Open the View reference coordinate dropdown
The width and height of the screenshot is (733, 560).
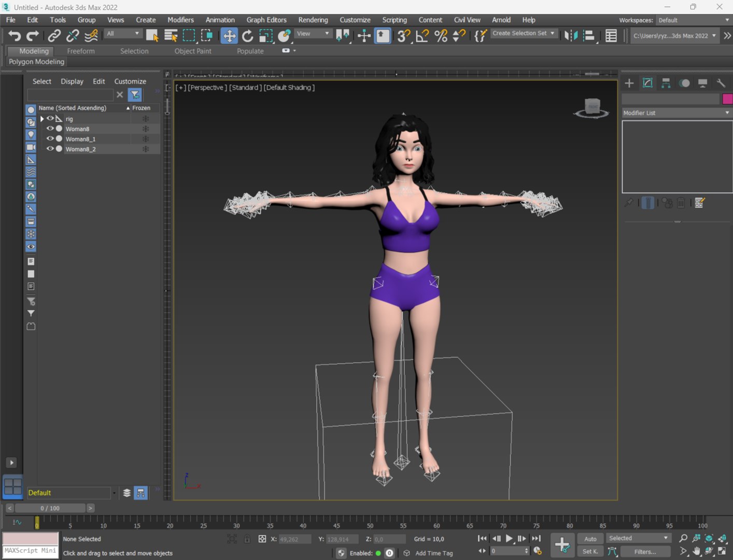pos(313,34)
